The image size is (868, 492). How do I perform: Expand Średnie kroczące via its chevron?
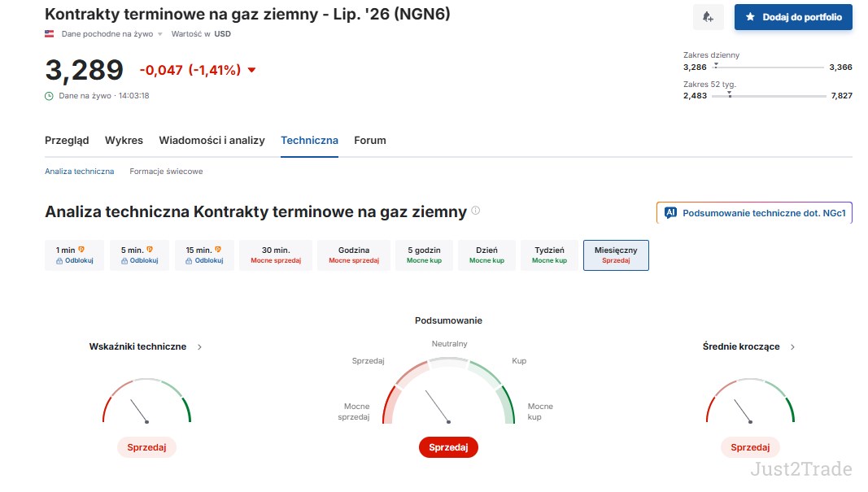click(x=792, y=347)
